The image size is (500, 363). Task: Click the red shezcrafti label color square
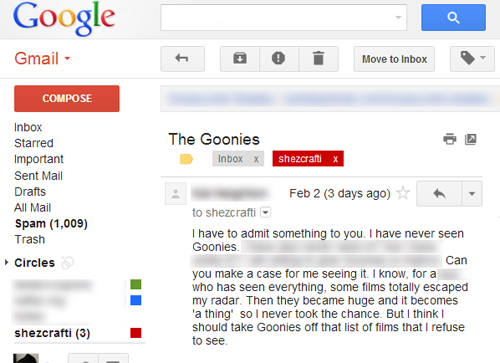136,333
